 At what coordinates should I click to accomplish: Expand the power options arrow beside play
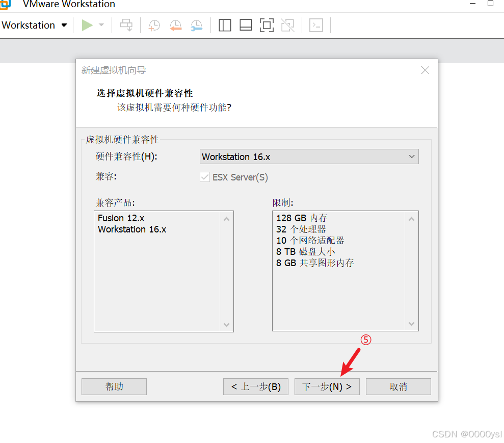(x=101, y=25)
